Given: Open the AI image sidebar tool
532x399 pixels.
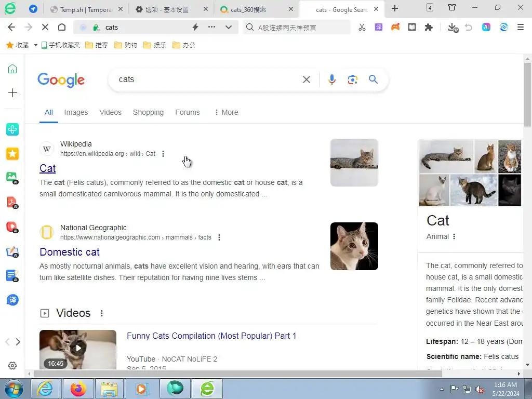Looking at the screenshot, I should 12,178.
